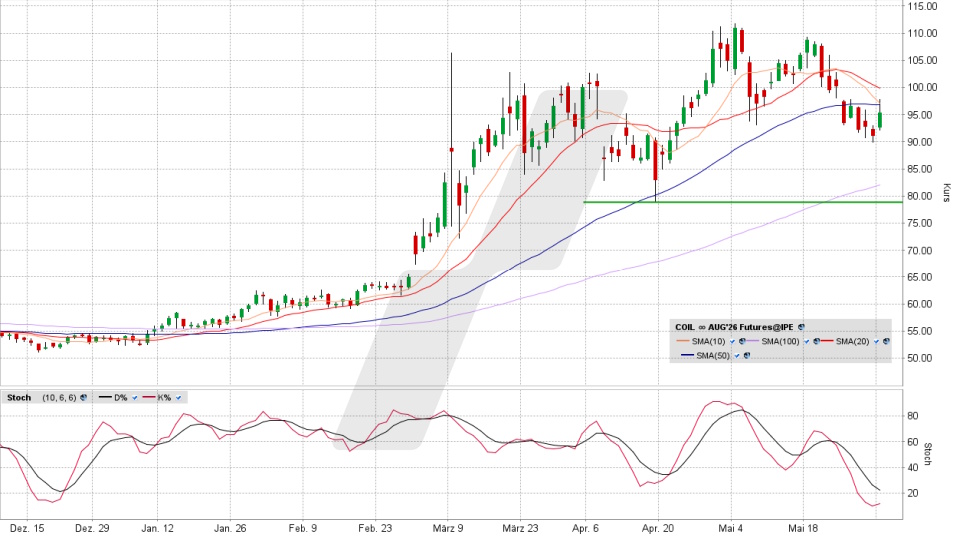
Task: Toggle the SMA(20) line checkmark
Action: click(x=876, y=341)
